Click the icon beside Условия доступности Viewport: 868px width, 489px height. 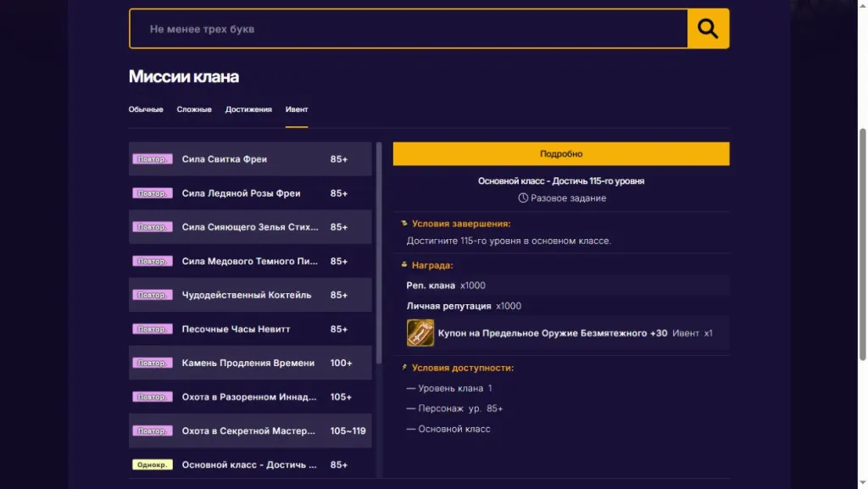(x=404, y=367)
